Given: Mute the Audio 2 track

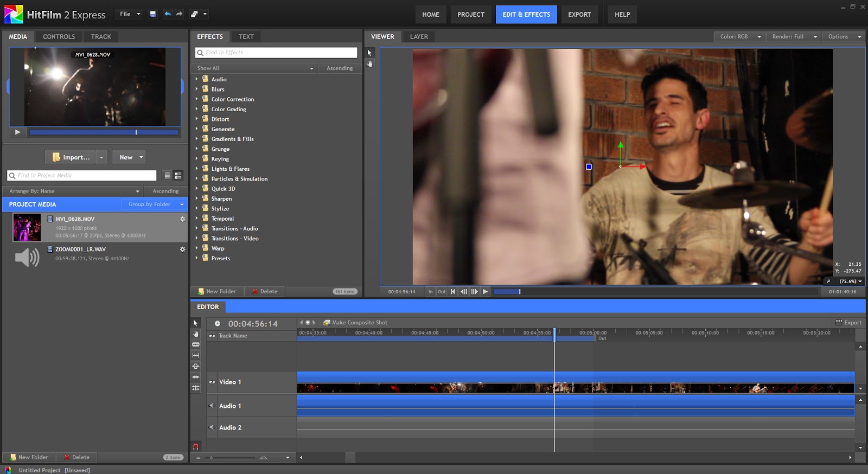Looking at the screenshot, I should point(212,428).
